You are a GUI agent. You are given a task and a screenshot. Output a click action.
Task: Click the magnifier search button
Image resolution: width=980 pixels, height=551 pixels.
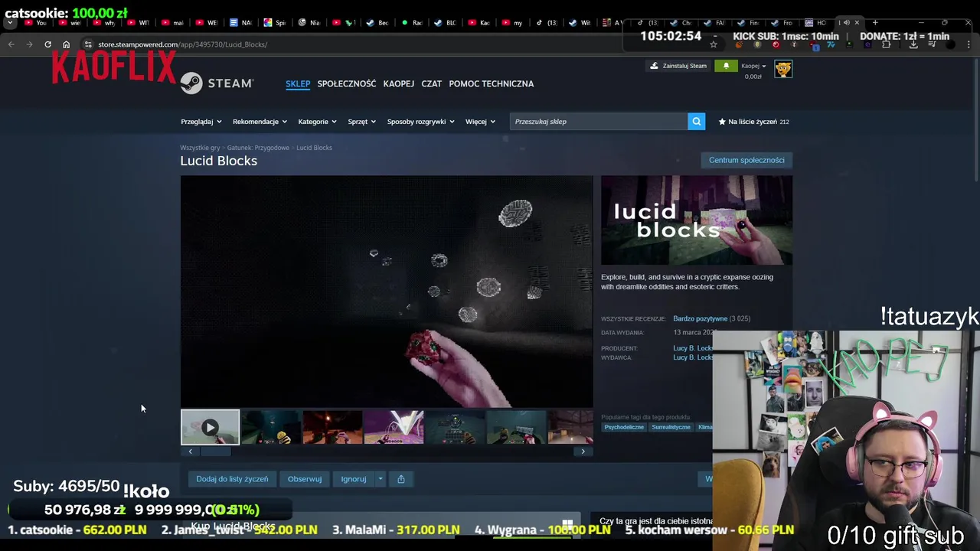(696, 122)
